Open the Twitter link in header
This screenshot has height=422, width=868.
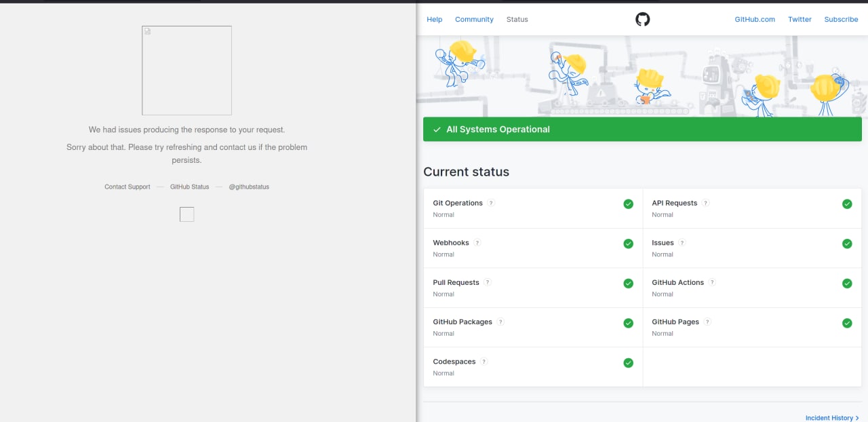(800, 20)
